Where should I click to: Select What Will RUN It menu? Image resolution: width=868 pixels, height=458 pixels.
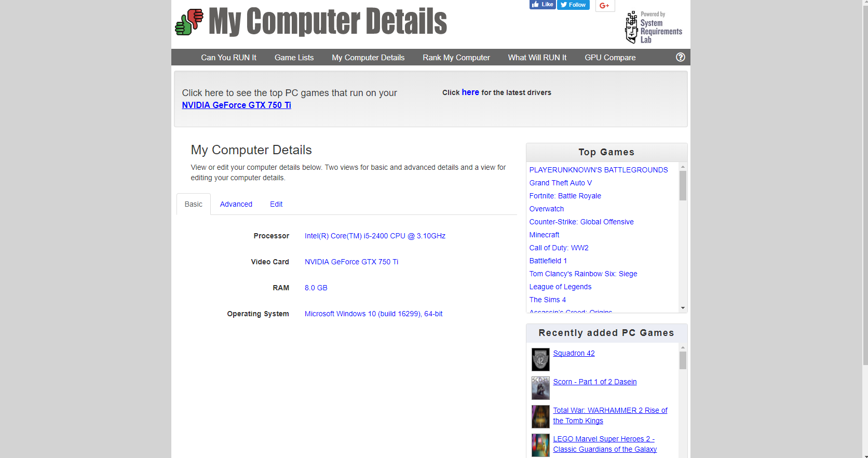pyautogui.click(x=537, y=58)
